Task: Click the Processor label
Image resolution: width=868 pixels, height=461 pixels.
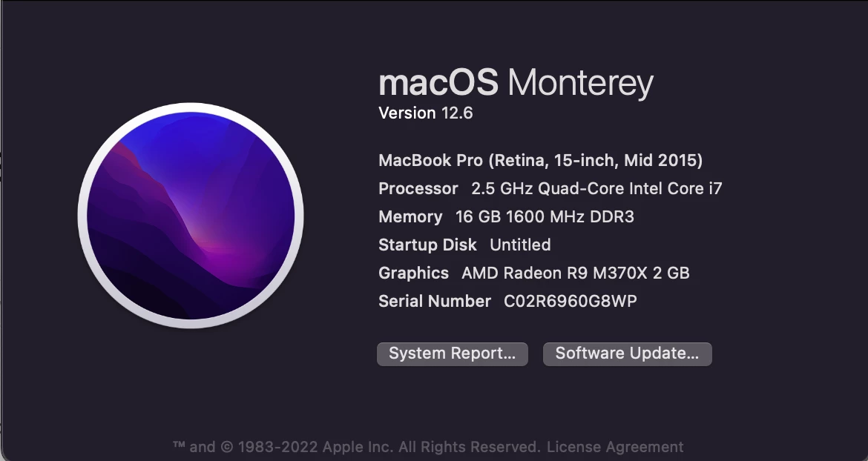Action: tap(418, 188)
